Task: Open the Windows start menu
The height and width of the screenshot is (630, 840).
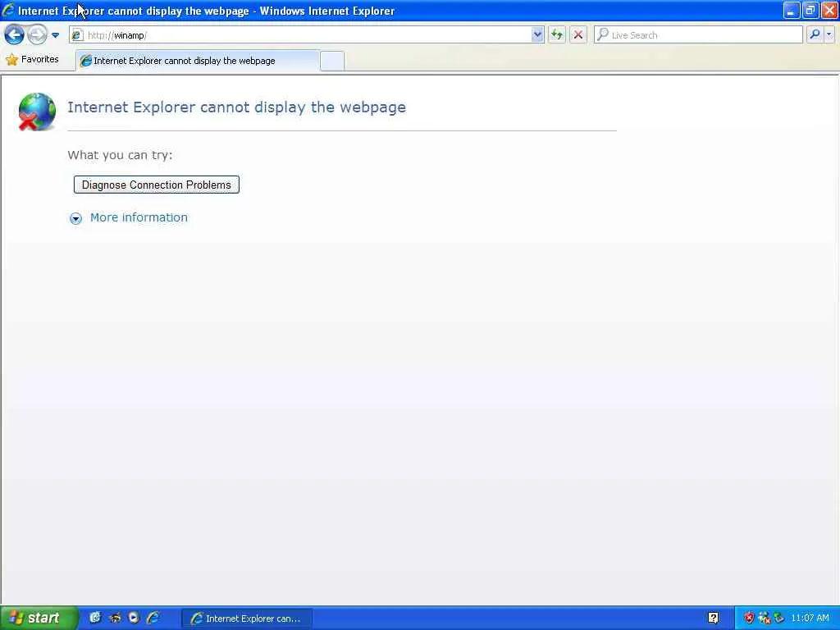Action: click(x=39, y=619)
